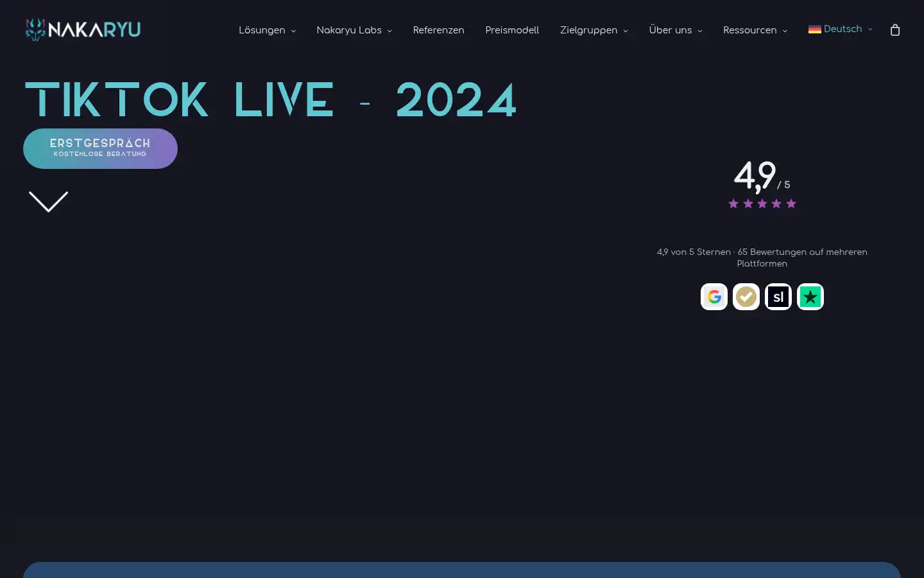Click the 4,9 / 5 rating score

[762, 176]
